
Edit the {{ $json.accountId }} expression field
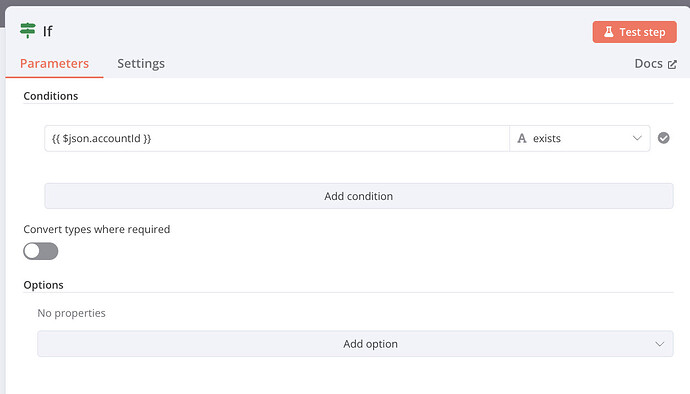click(277, 138)
